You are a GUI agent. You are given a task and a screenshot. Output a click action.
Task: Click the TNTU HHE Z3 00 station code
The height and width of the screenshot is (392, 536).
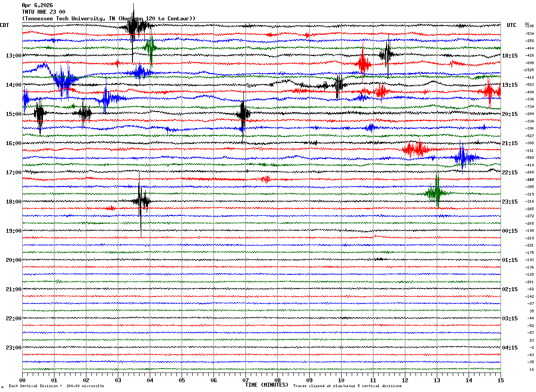(x=43, y=12)
